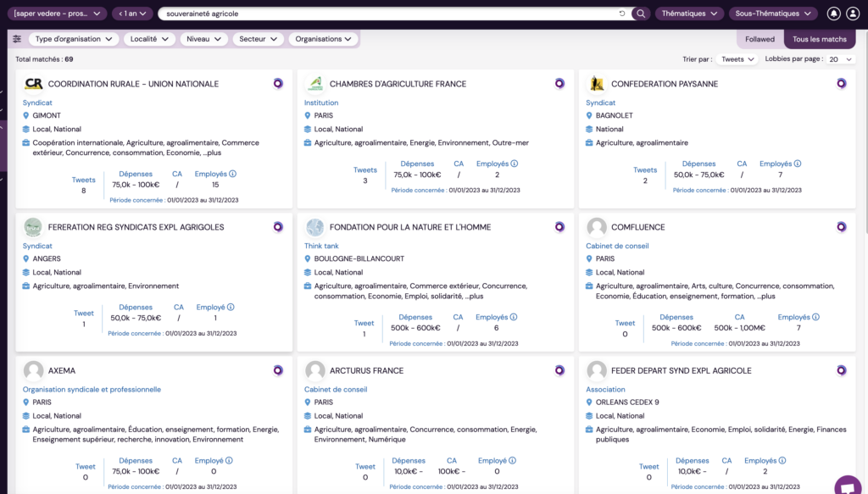Click the filter sliders icon

pos(17,39)
